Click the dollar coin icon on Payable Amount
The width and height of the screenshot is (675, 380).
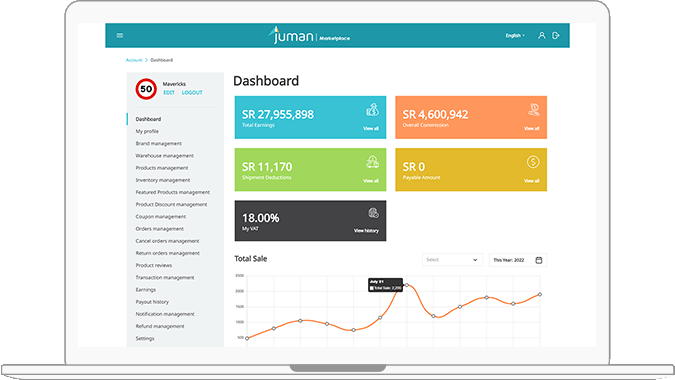[x=533, y=162]
